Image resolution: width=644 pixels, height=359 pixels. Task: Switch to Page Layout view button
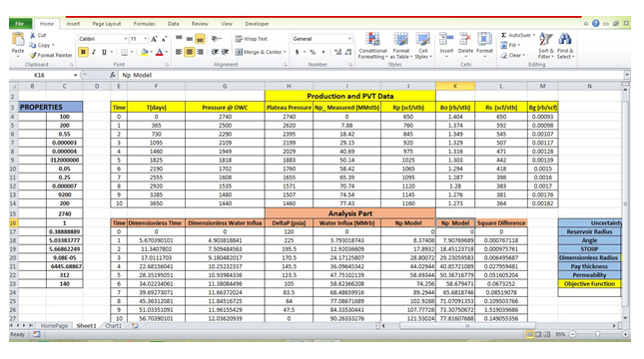[x=538, y=334]
